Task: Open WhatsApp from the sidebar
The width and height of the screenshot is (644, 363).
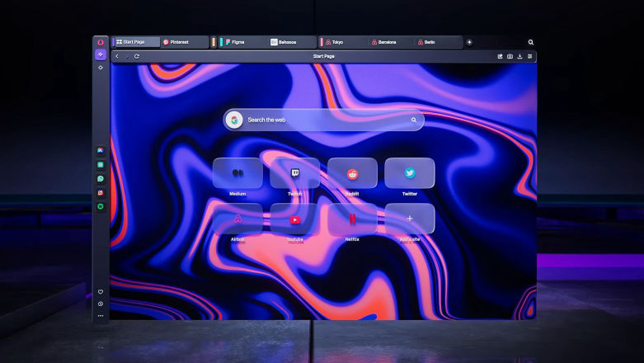Action: 101,178
